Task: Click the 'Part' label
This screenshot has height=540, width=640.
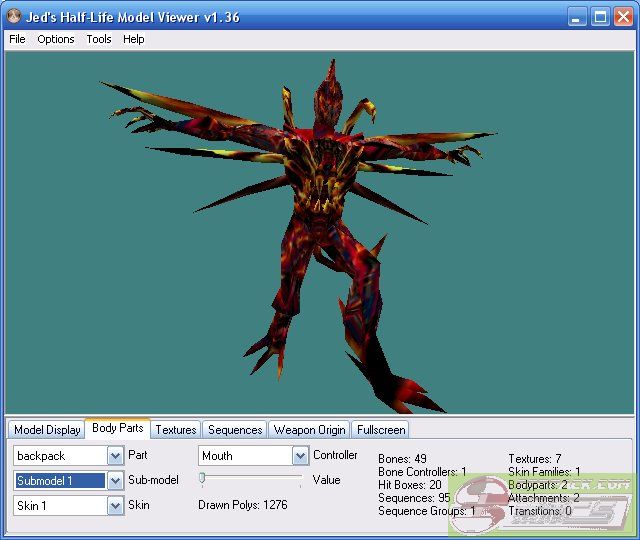Action: tap(138, 455)
